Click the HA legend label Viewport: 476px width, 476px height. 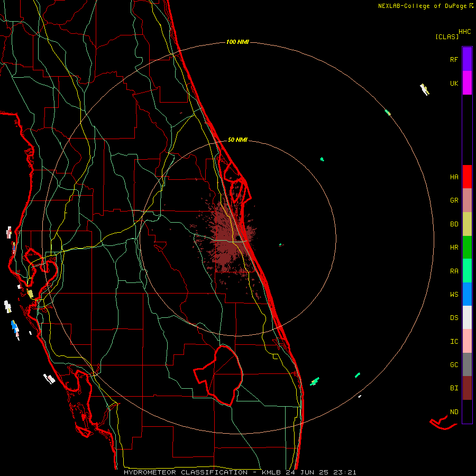pos(454,177)
